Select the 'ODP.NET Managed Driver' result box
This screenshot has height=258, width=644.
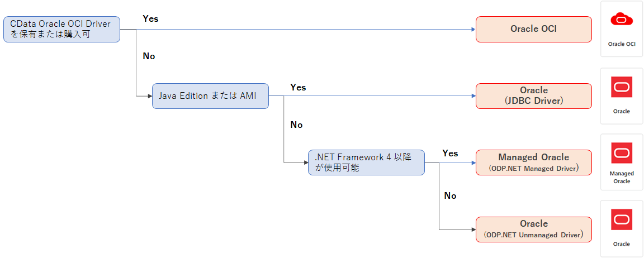click(x=533, y=163)
